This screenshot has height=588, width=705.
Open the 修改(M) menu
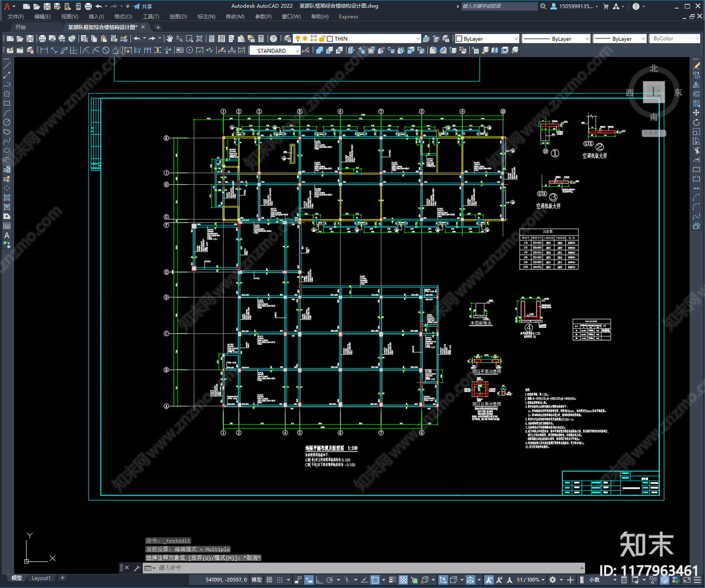(x=235, y=17)
